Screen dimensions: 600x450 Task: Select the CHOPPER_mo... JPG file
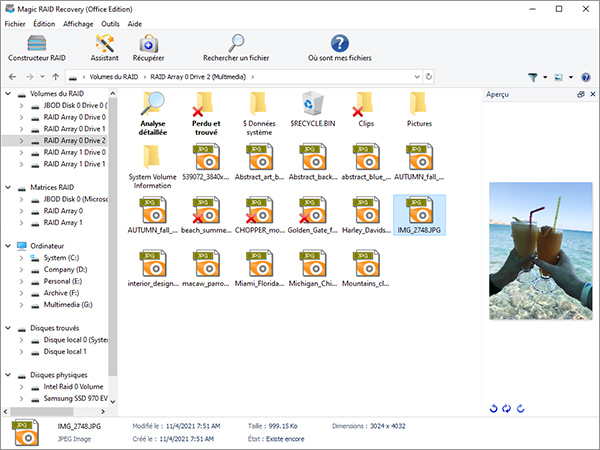coord(259,215)
